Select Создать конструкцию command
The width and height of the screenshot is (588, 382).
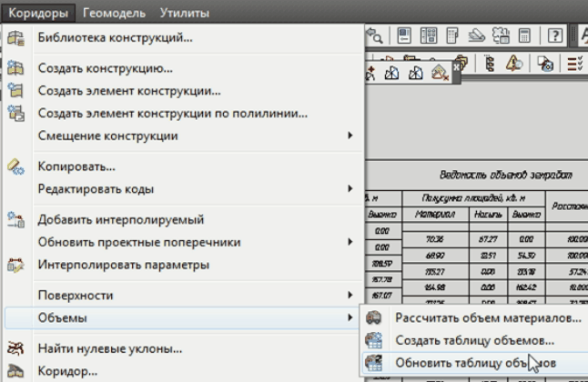(105, 68)
